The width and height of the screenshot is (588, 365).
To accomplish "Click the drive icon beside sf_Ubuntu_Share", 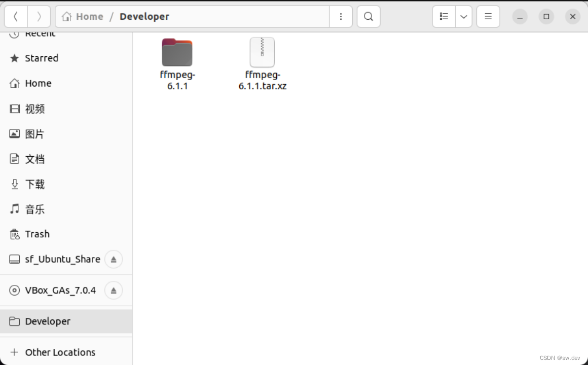I will tap(14, 259).
